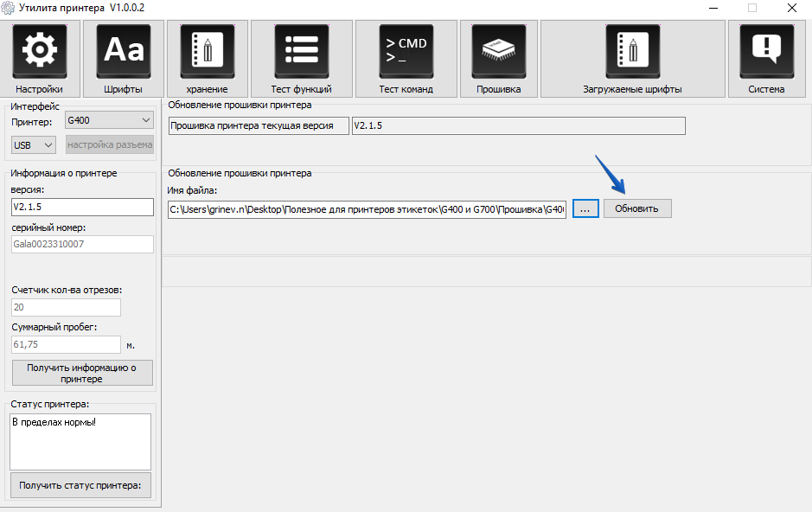Click the Счетчик кол-ва отрезов field

[x=66, y=307]
